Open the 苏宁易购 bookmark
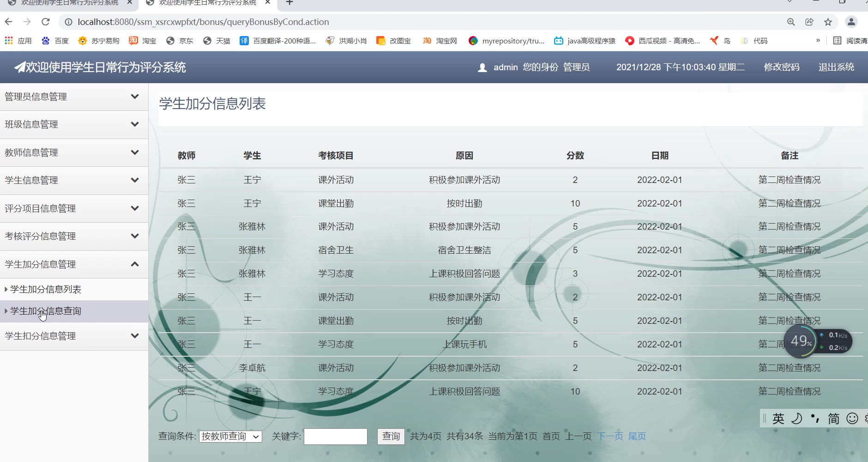The width and height of the screenshot is (868, 462). point(99,41)
